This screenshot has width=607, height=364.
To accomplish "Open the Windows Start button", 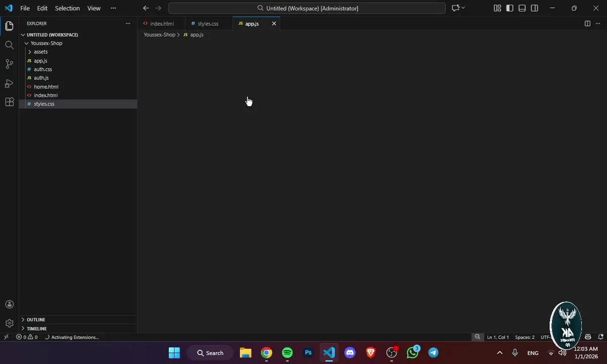I will (x=174, y=353).
